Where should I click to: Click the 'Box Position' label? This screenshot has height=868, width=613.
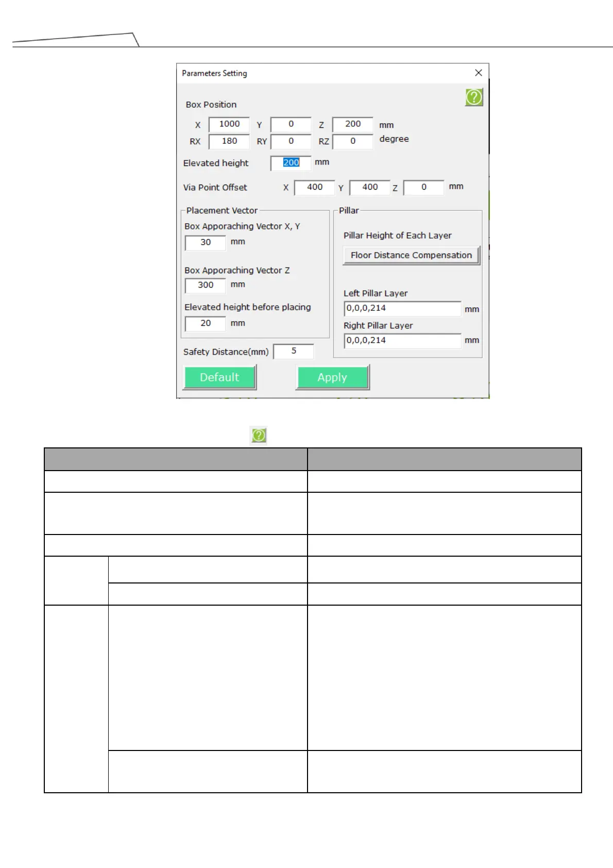coord(211,105)
